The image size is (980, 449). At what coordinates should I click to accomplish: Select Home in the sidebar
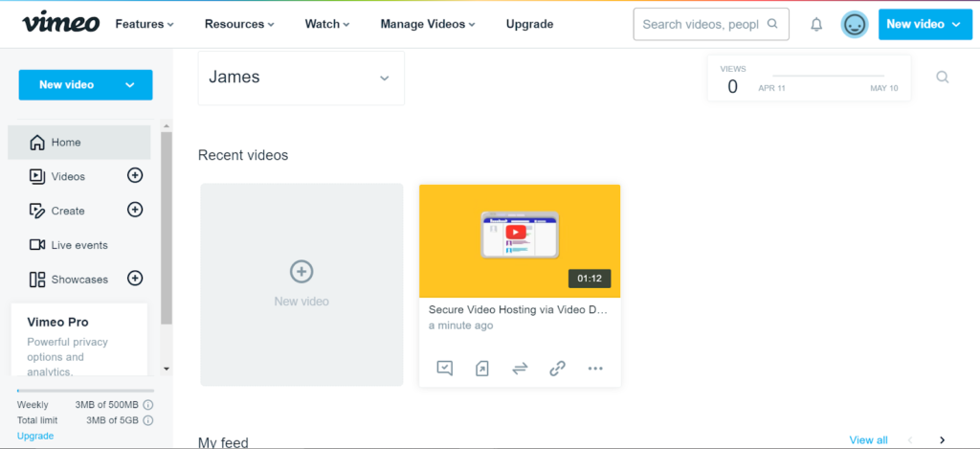click(79, 142)
